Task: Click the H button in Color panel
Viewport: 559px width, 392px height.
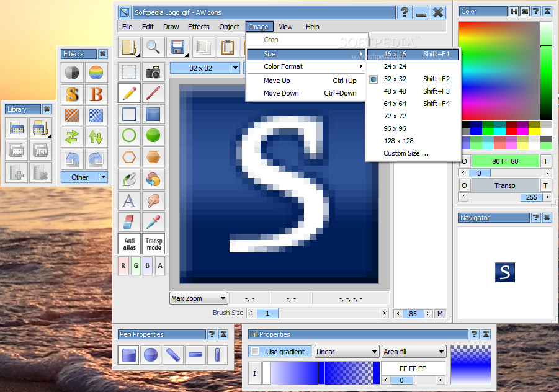Action: (514, 11)
